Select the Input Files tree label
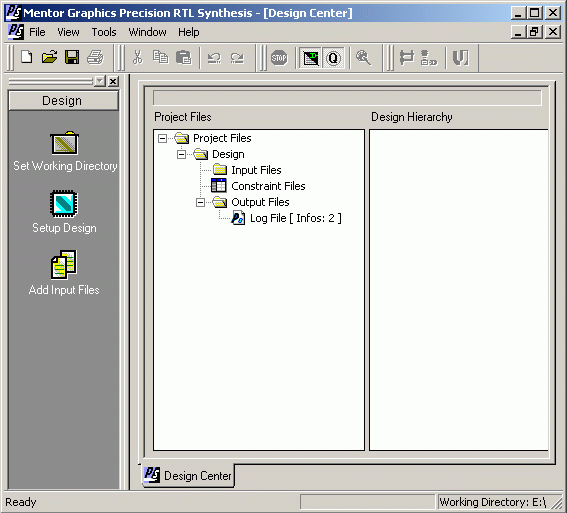This screenshot has width=567, height=513. (256, 170)
